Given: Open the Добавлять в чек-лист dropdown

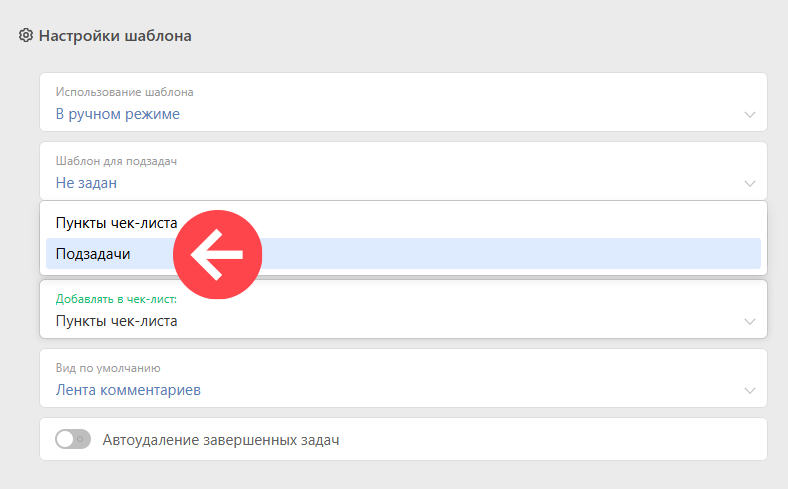Looking at the screenshot, I should [403, 309].
